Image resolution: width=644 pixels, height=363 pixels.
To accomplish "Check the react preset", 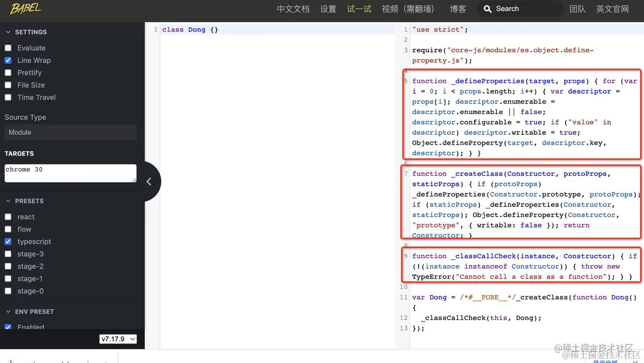I will [8, 217].
